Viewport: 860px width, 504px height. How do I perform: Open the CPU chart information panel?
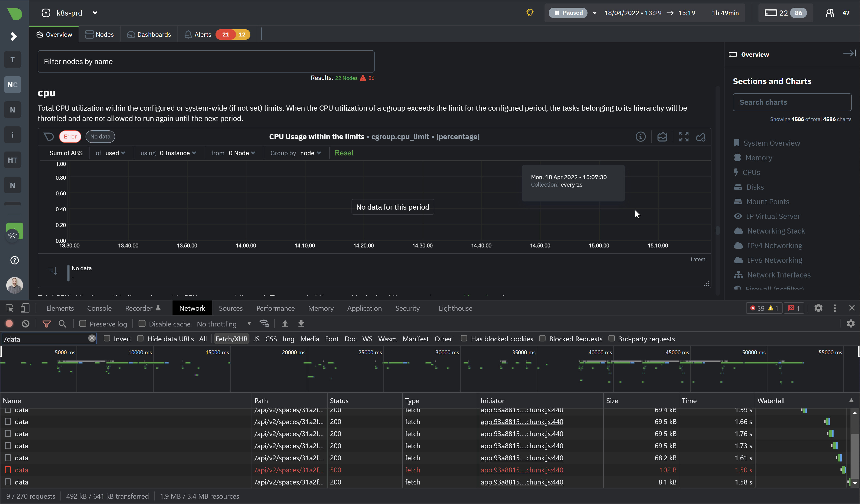pos(641,136)
